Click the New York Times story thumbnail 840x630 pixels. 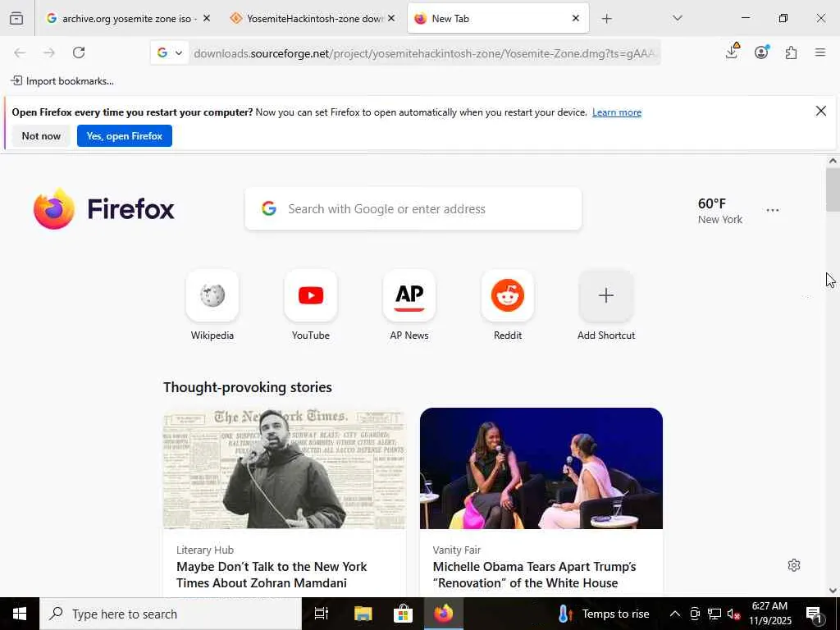click(x=285, y=468)
